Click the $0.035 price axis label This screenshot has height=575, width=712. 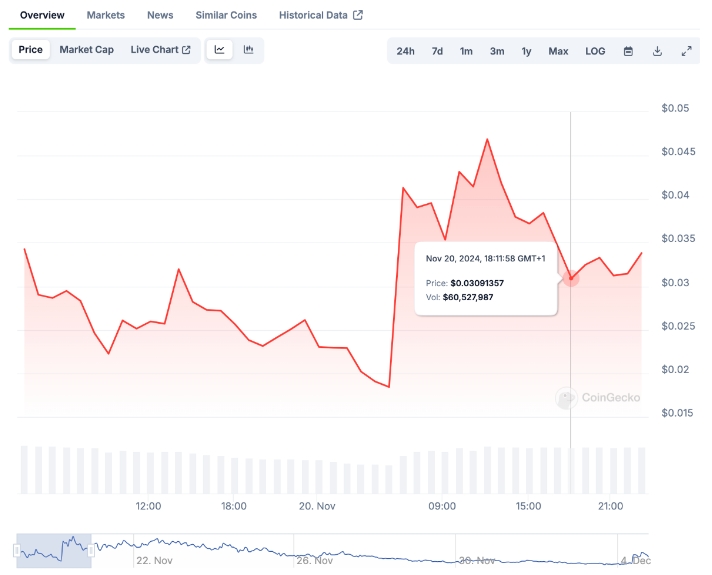(x=678, y=238)
